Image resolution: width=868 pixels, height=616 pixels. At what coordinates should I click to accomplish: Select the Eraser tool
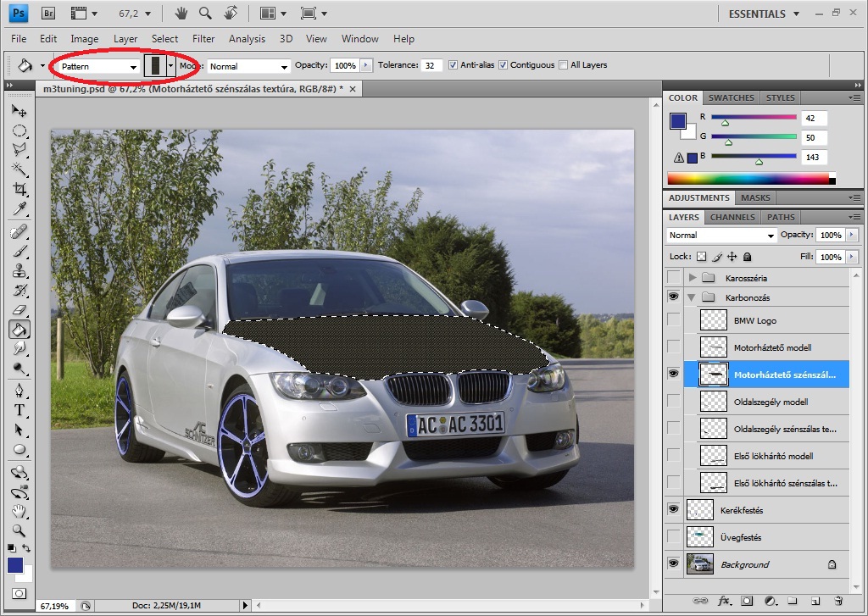(x=19, y=309)
